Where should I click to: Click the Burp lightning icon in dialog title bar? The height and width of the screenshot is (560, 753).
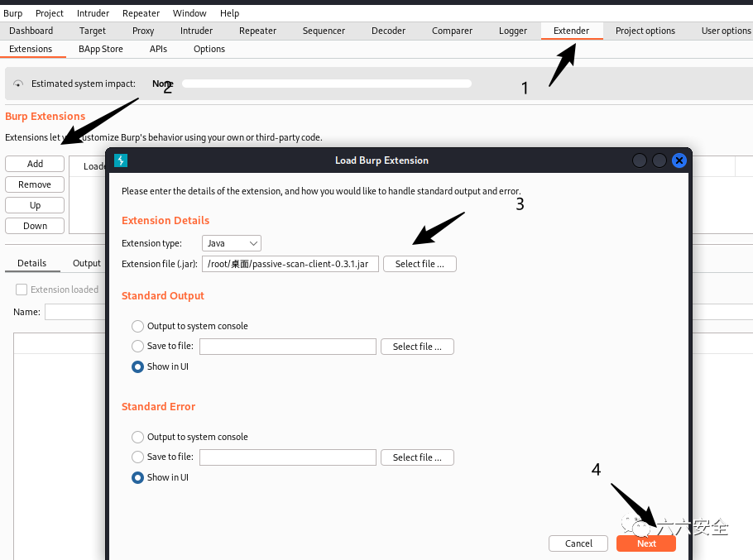(x=121, y=160)
